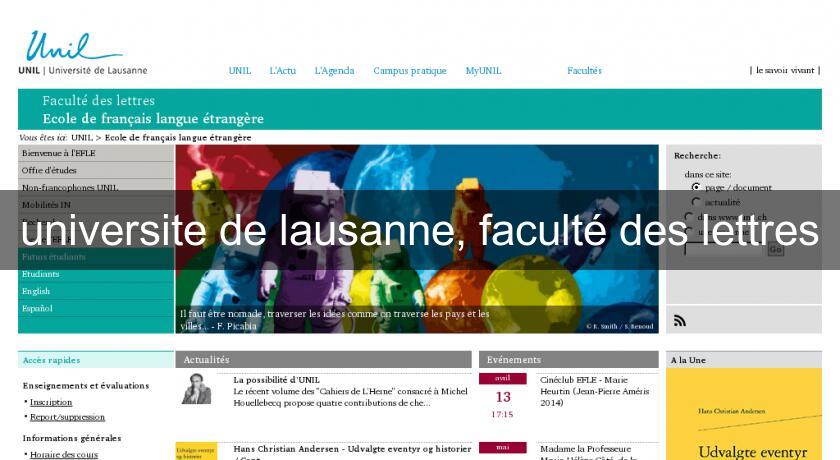The width and height of the screenshot is (840, 460).
Task: Click the Actualités section header
Action: [324, 360]
